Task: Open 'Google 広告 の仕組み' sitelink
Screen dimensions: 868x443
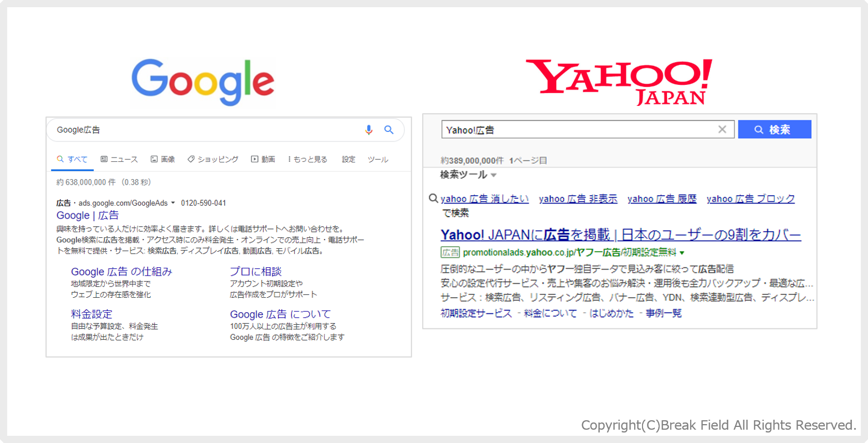Action: (122, 271)
